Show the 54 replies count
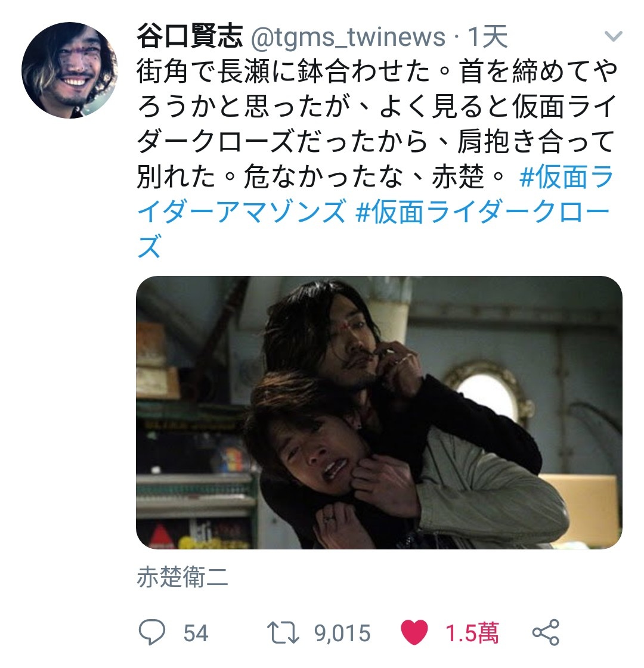 point(196,633)
